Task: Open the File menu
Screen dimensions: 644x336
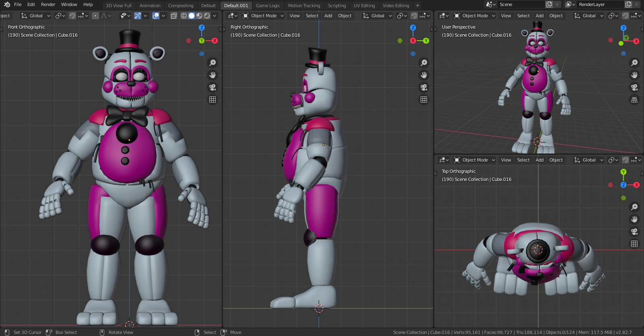Action: 18,4
